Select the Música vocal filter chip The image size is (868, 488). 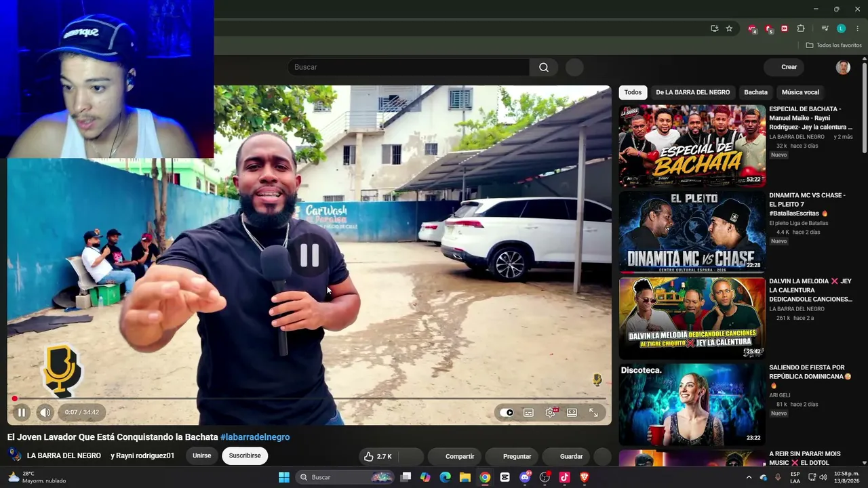[800, 92]
